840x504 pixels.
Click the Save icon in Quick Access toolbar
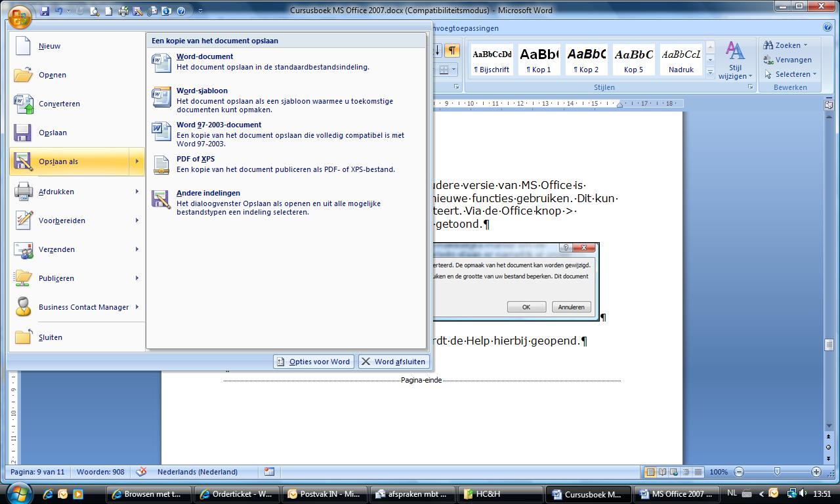(45, 11)
